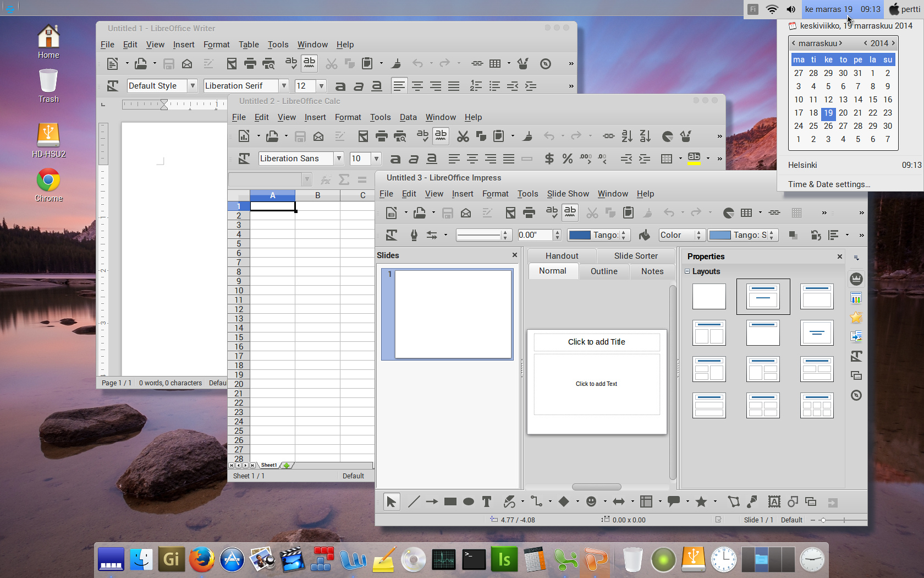Click the Currency format icon in Calc
This screenshot has width=924, height=578.
point(548,159)
